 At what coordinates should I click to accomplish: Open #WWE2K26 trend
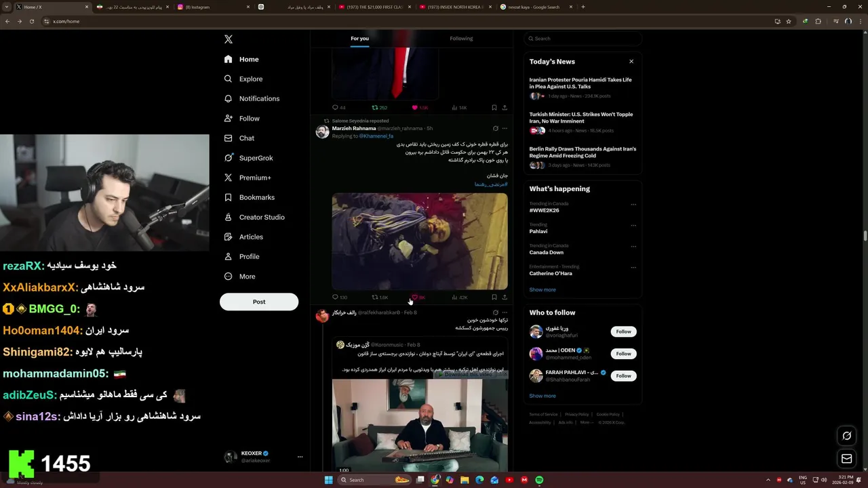tap(545, 211)
